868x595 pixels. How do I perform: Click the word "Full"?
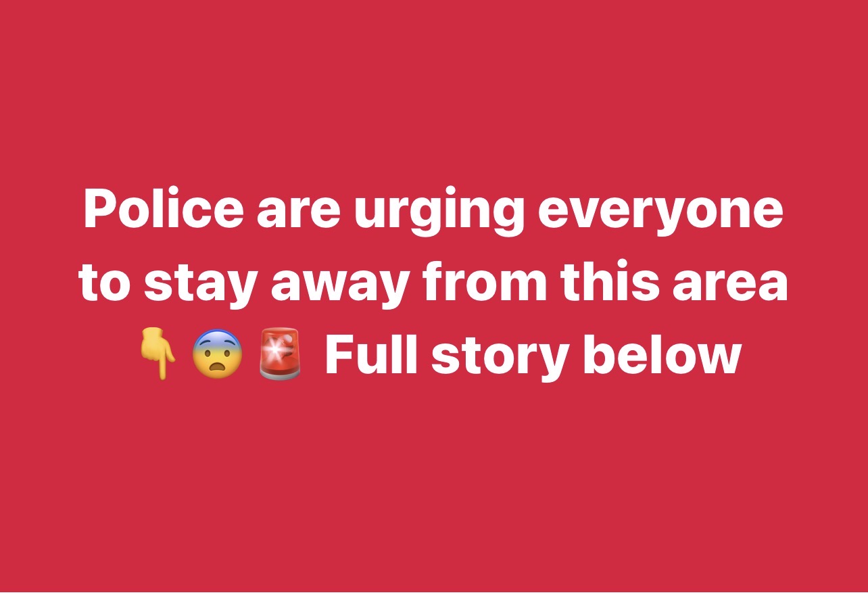pyautogui.click(x=371, y=354)
